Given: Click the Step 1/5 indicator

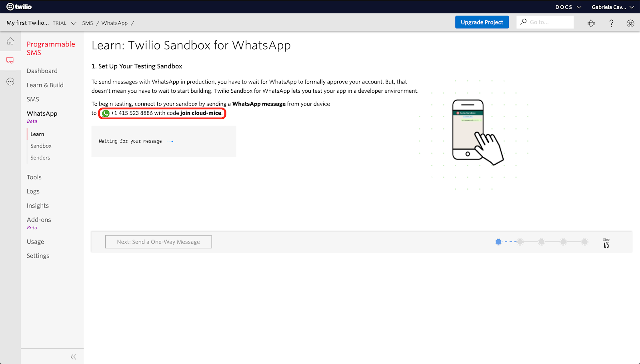Looking at the screenshot, I should pos(606,243).
